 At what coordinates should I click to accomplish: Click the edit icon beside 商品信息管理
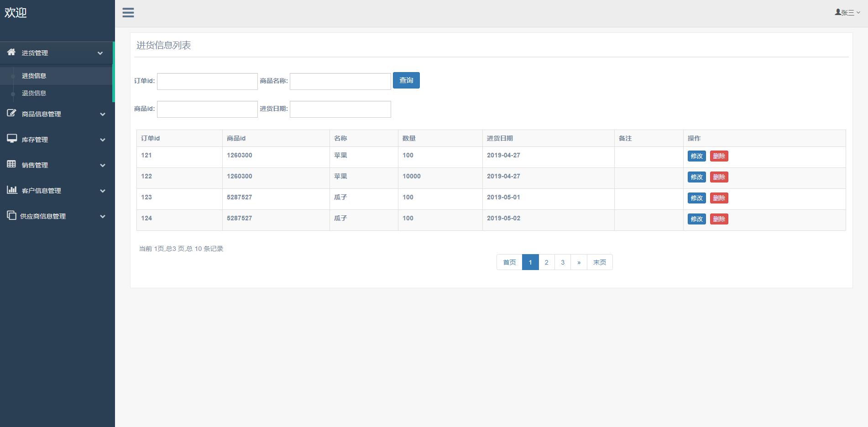tap(11, 113)
